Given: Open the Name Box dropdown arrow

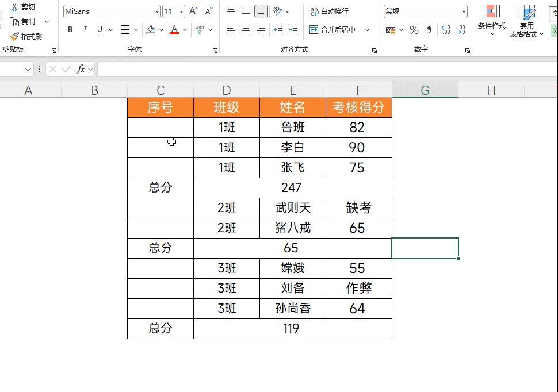Looking at the screenshot, I should [x=28, y=70].
